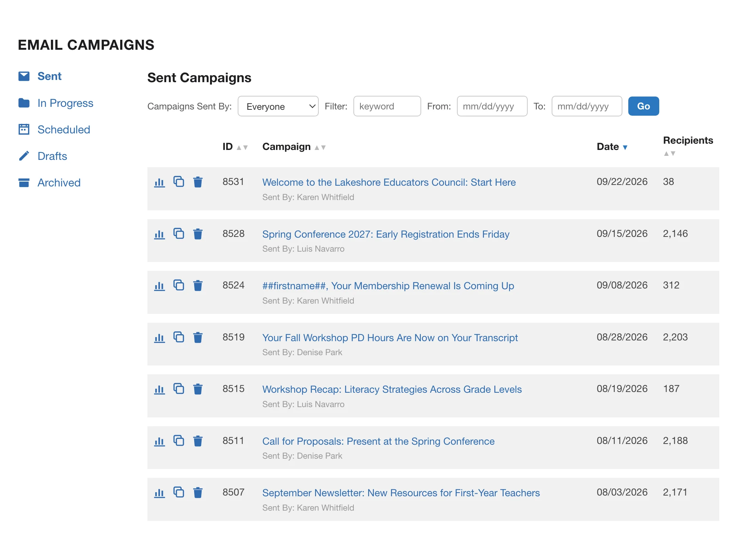This screenshot has width=737, height=560.
Task: Open In Progress campaigns
Action: click(x=65, y=103)
